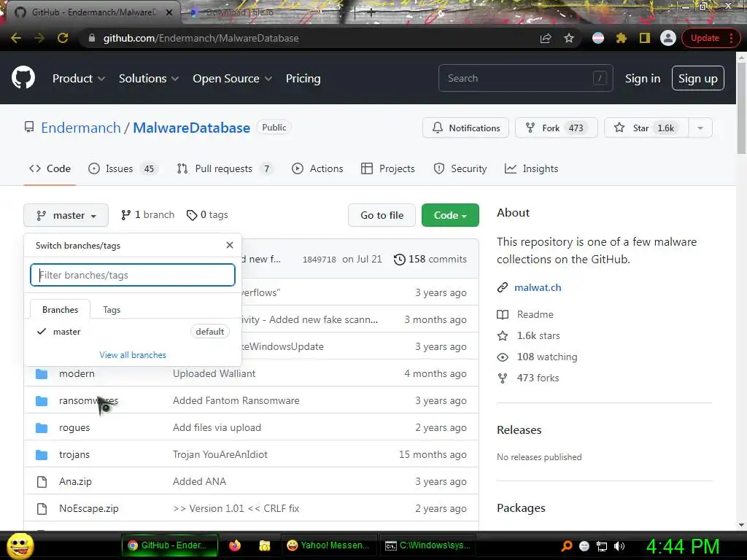The height and width of the screenshot is (560, 747).
Task: Click the trojans folder icon
Action: (42, 455)
